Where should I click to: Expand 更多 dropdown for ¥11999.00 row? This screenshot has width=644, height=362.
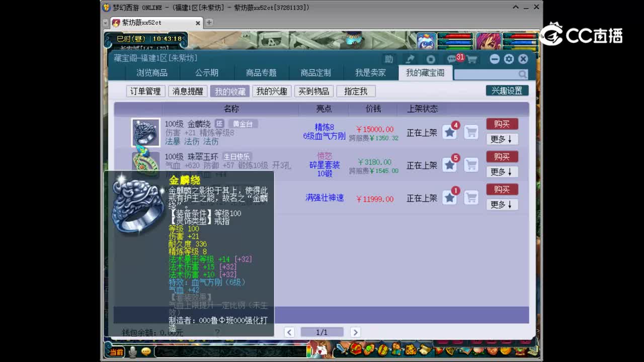click(502, 204)
